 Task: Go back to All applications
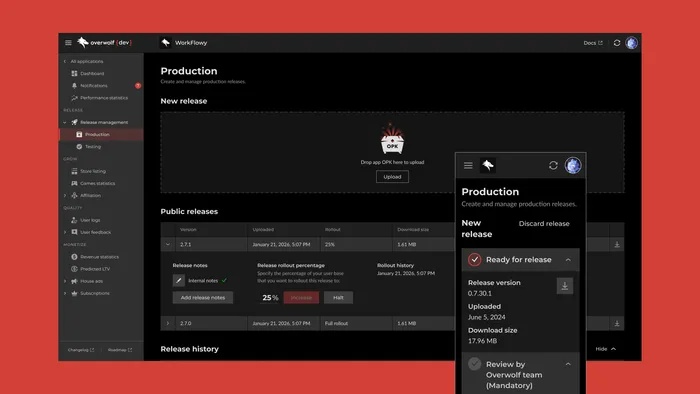[x=83, y=61]
